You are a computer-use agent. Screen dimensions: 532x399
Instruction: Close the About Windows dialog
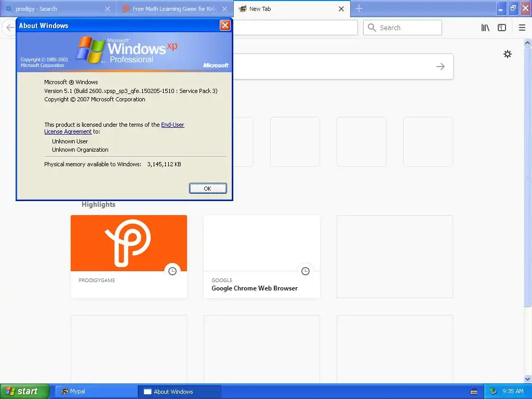tap(225, 25)
